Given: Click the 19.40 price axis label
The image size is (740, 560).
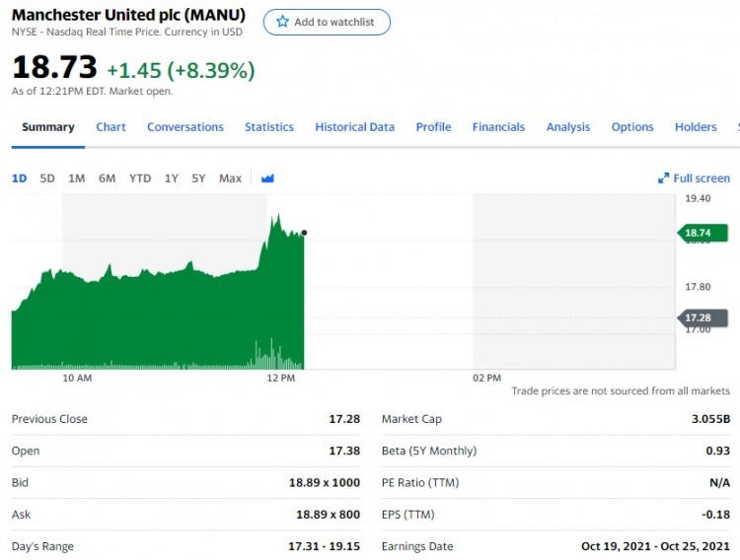Looking at the screenshot, I should click(698, 198).
